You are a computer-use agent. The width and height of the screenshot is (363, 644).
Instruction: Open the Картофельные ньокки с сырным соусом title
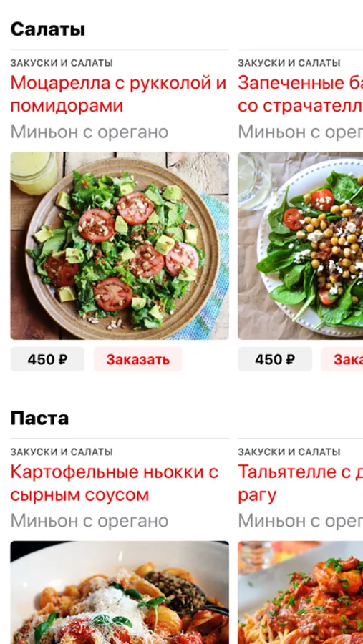click(115, 484)
